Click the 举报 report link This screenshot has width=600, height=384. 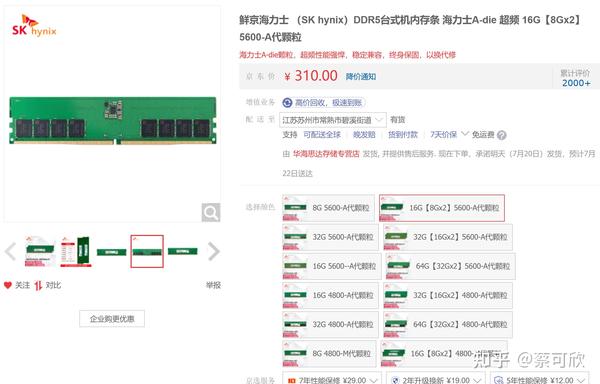click(213, 285)
